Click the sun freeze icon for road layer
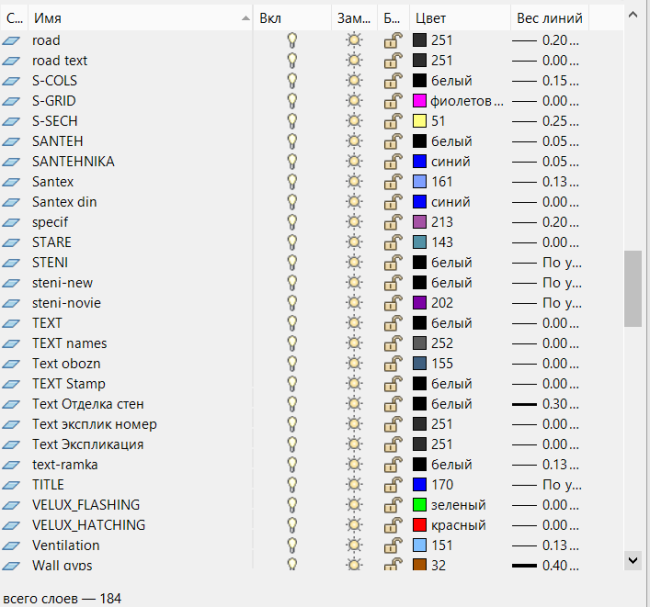650x607 pixels. tap(353, 40)
